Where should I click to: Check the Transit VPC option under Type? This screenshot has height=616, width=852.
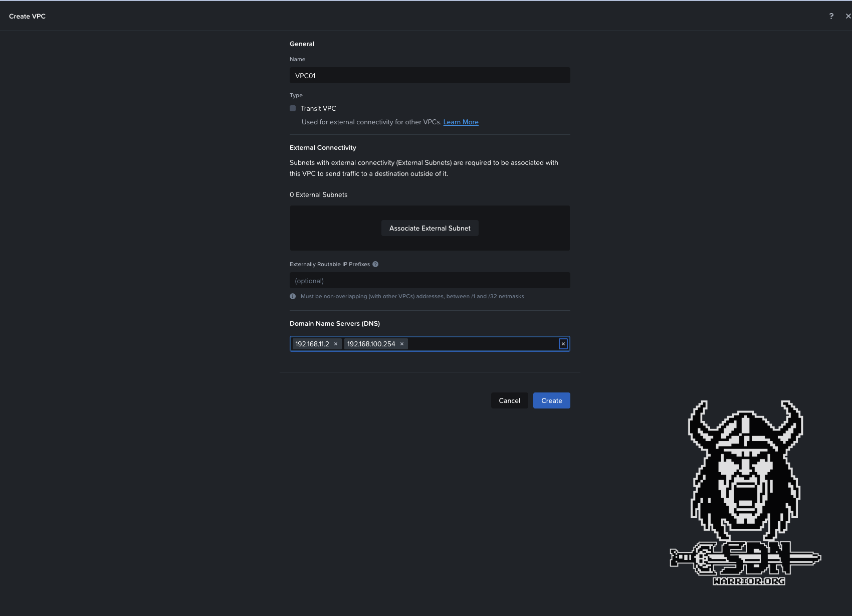tap(293, 108)
